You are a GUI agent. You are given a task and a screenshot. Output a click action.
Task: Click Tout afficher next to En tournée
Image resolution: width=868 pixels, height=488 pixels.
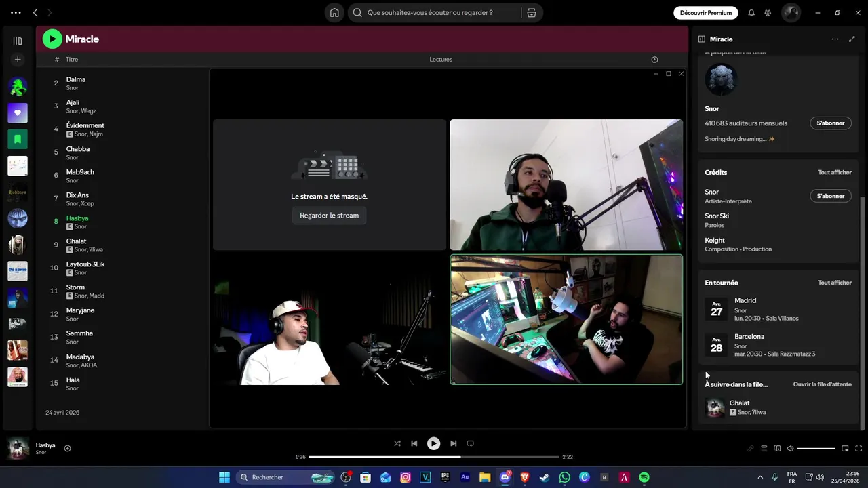pyautogui.click(x=835, y=283)
